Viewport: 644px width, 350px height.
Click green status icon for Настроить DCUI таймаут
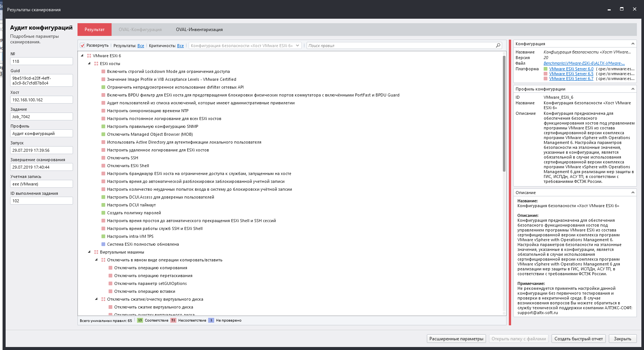[103, 205]
